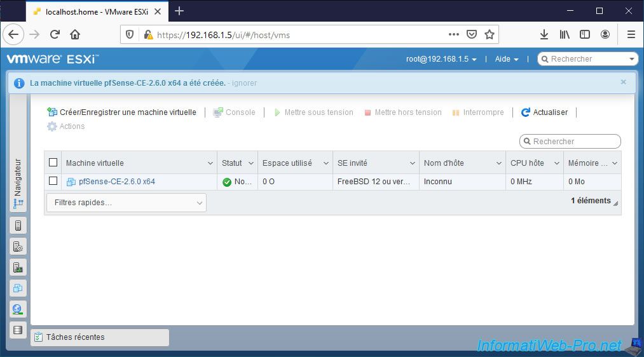Click Interrompre suspend button

pyautogui.click(x=477, y=112)
